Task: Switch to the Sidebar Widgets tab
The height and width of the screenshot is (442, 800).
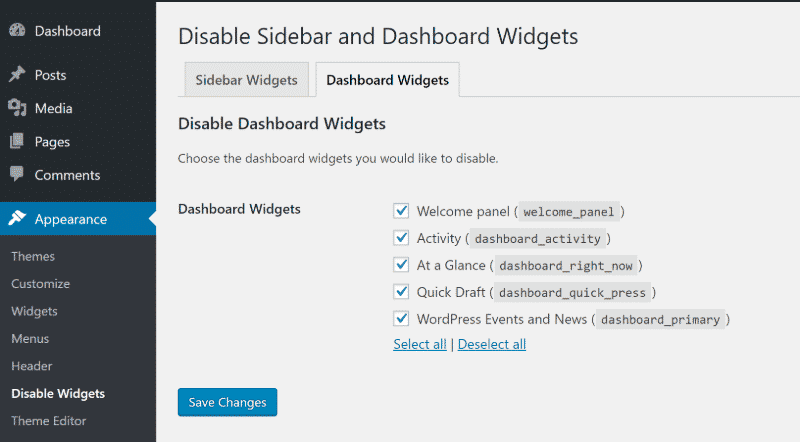Action: (246, 80)
